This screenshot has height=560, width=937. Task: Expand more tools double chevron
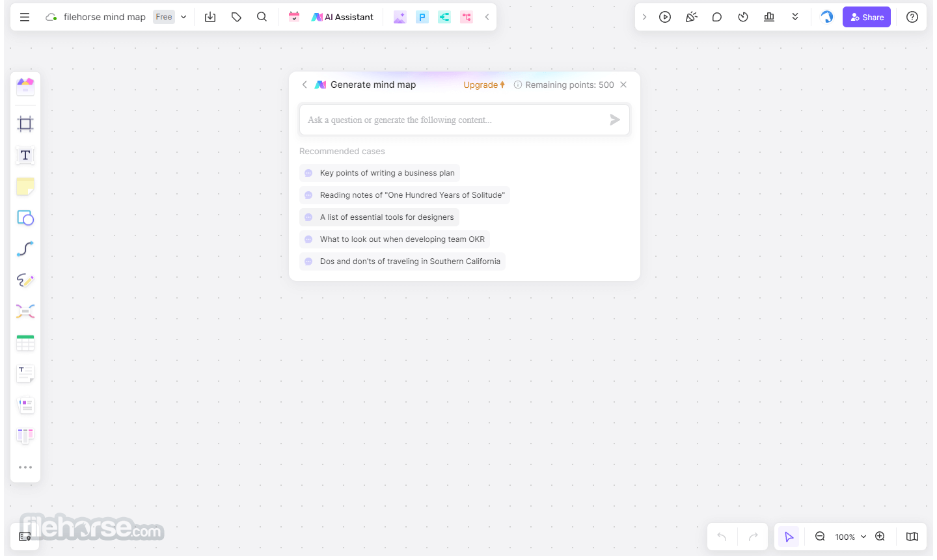pyautogui.click(x=795, y=17)
